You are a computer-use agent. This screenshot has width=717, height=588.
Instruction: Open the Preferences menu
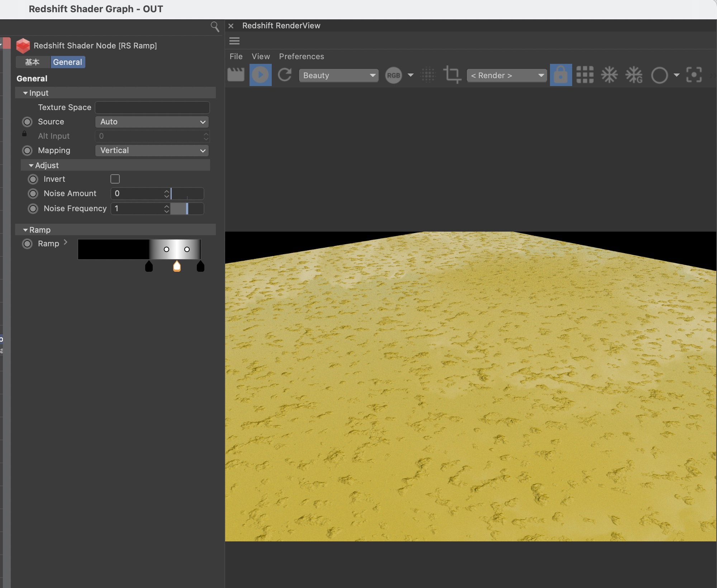[301, 56]
